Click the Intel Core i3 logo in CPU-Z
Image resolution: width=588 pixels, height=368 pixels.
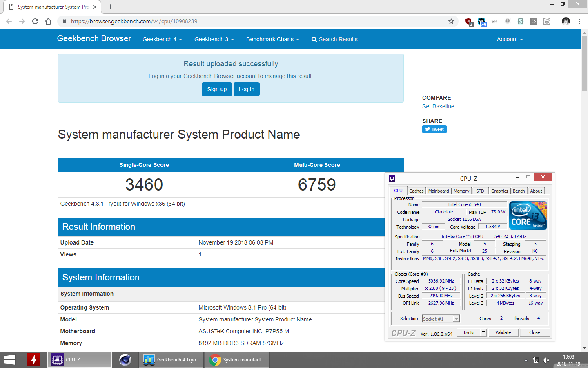coord(528,215)
